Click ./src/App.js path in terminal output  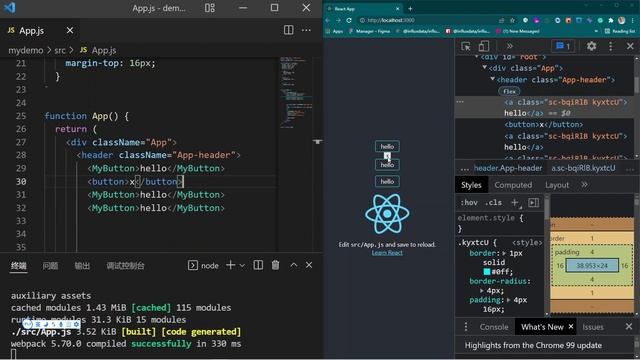(x=41, y=332)
